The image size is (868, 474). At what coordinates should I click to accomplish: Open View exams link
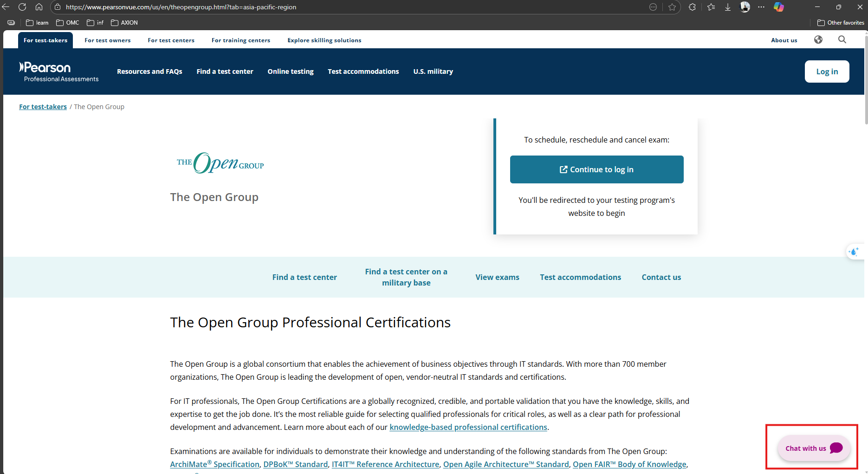[x=497, y=277]
